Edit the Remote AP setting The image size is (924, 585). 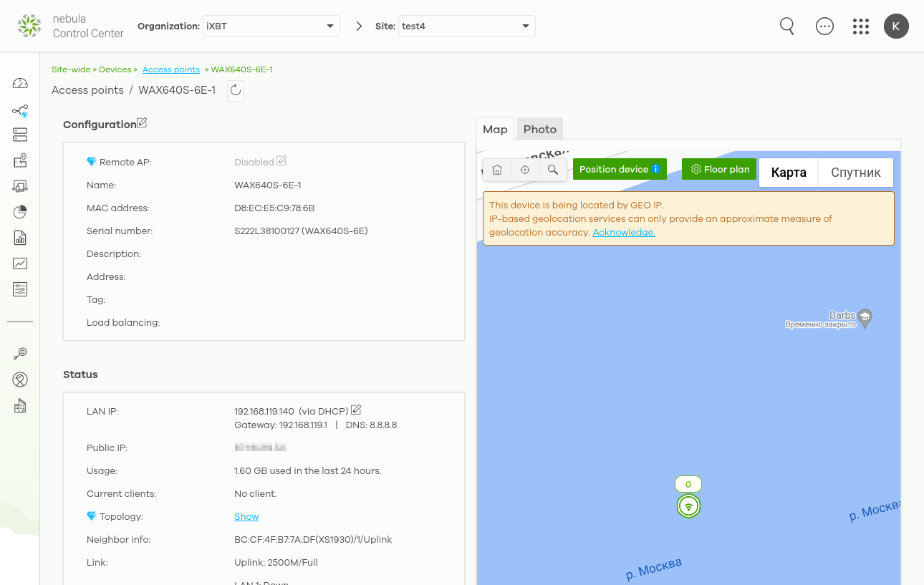click(281, 161)
